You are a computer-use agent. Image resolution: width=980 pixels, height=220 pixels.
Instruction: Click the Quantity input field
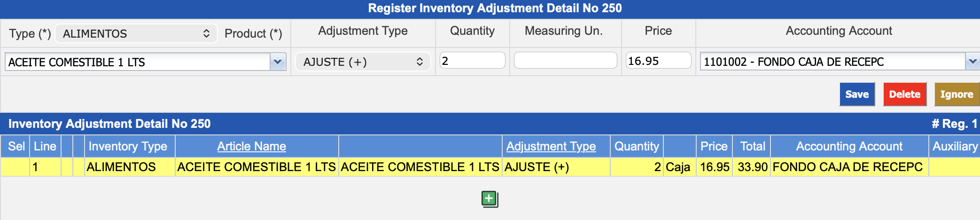click(472, 61)
